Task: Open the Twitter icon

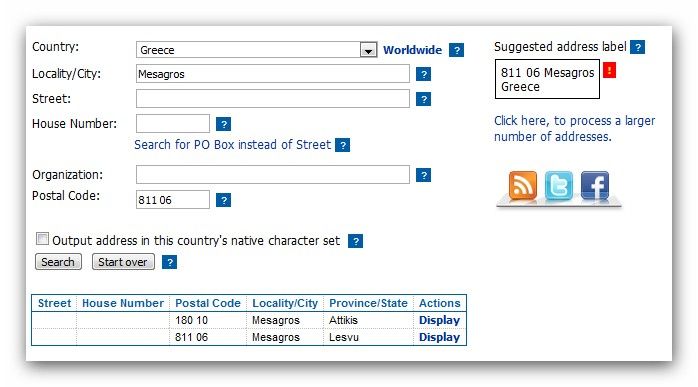Action: click(x=559, y=185)
